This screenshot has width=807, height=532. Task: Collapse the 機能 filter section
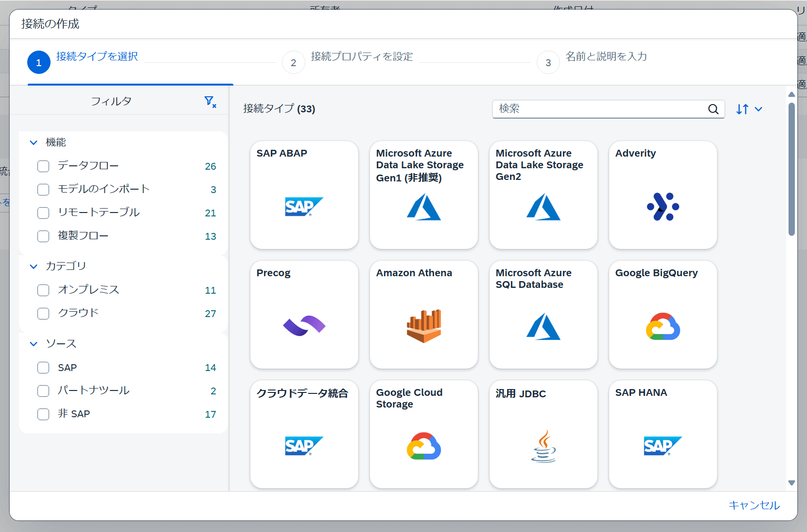tap(34, 142)
